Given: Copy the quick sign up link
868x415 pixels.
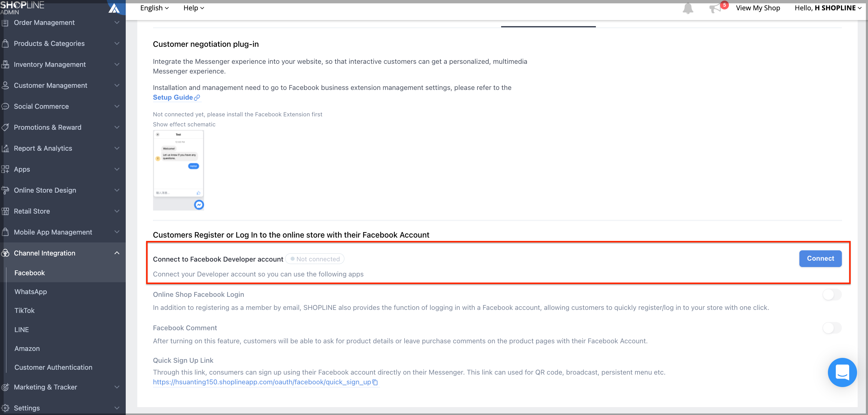Looking at the screenshot, I should (375, 382).
